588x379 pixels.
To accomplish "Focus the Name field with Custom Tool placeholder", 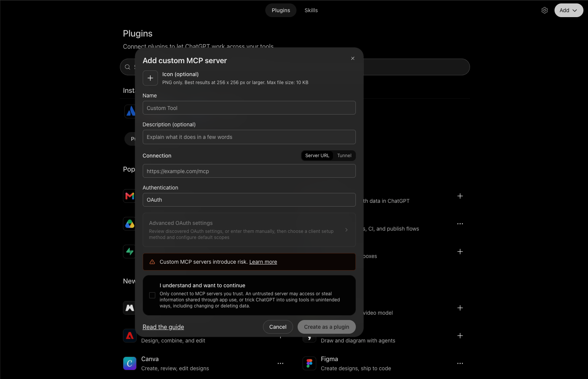I will pos(249,108).
